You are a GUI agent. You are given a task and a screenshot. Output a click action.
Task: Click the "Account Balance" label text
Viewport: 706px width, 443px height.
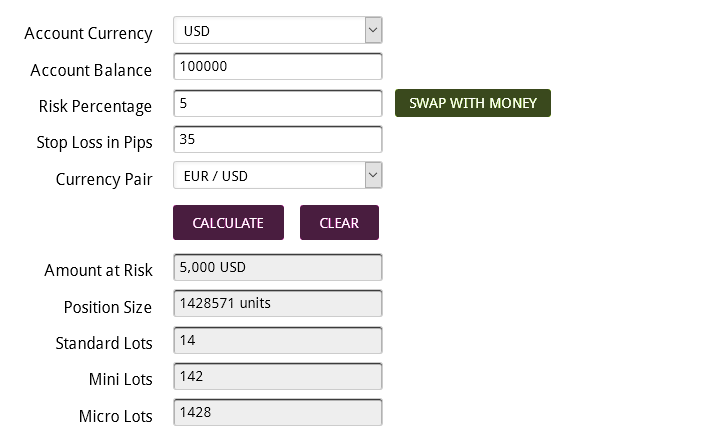tap(91, 70)
